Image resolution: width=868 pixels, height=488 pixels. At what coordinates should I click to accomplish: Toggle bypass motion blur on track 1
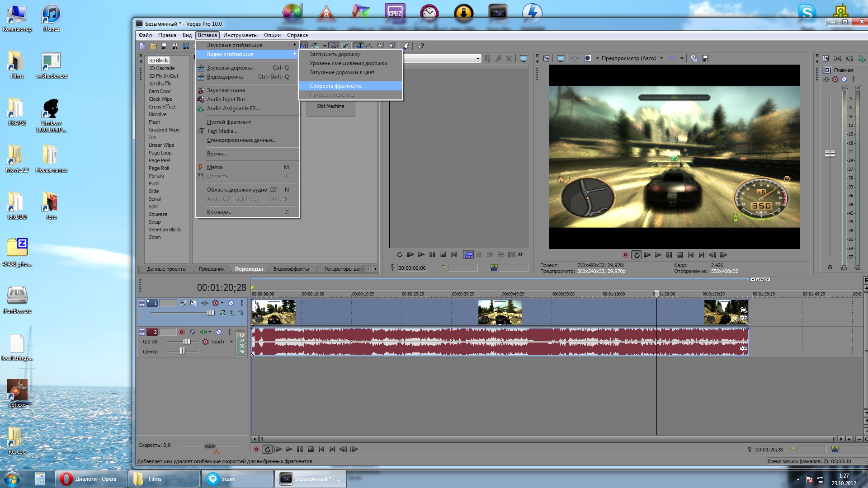(183, 303)
